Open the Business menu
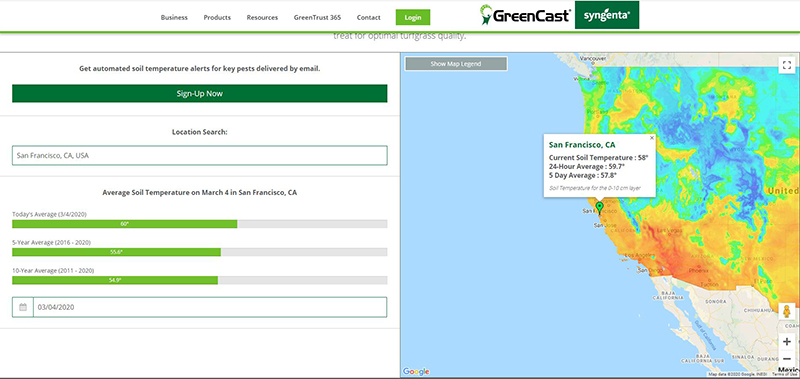Screen dimensions: 800x379 coord(174,17)
